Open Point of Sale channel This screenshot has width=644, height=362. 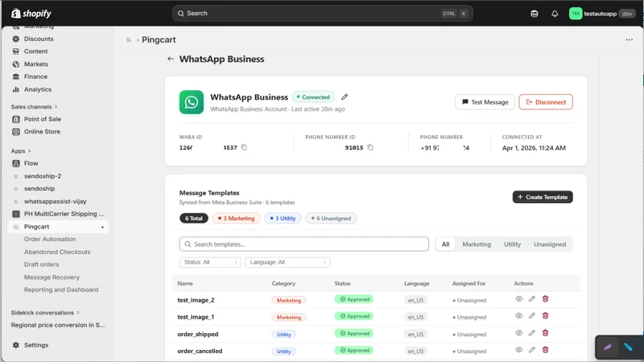pos(43,119)
